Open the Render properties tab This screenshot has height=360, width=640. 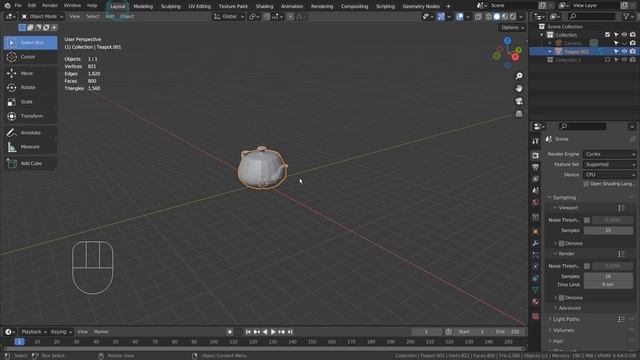tap(536, 156)
